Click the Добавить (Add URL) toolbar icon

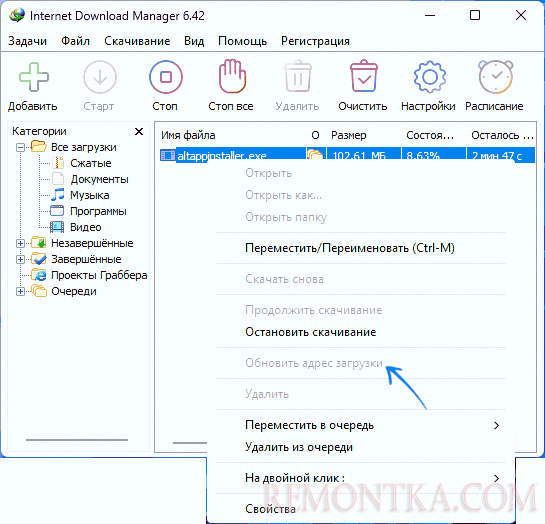point(33,77)
